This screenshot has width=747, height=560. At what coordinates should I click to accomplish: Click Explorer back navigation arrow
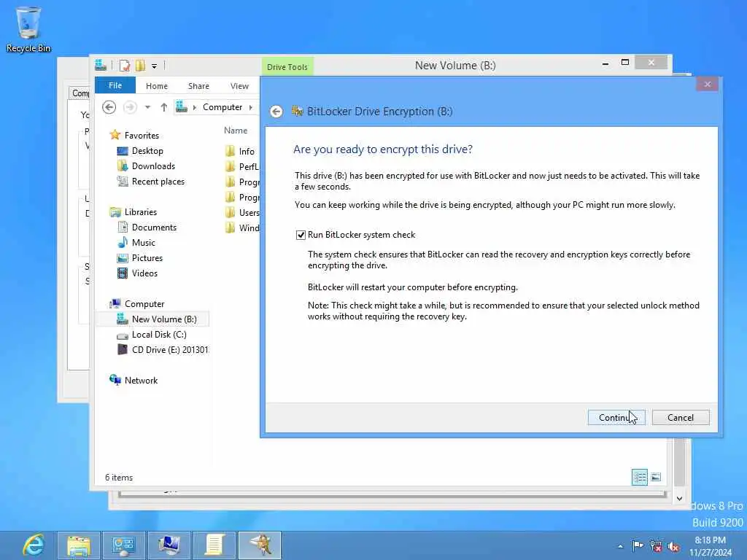coord(109,107)
